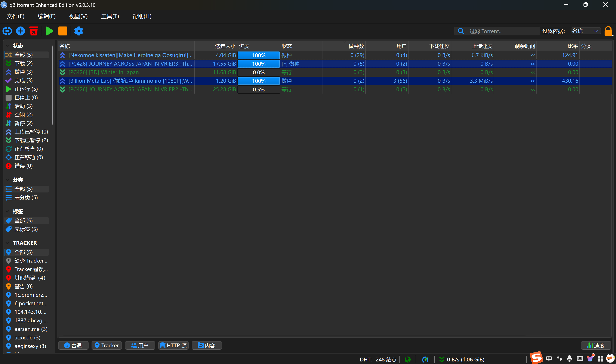Add torrent link via chain icon

coord(7,31)
